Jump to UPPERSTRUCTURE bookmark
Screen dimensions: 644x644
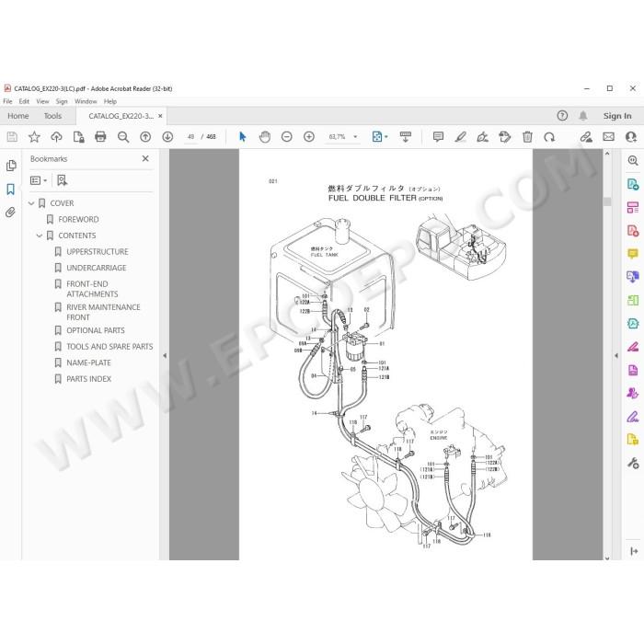pos(98,252)
